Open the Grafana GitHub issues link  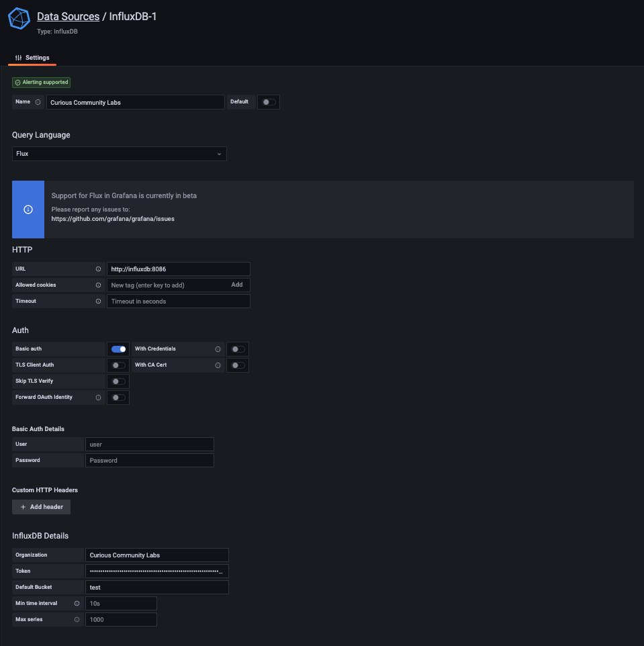[113, 219]
